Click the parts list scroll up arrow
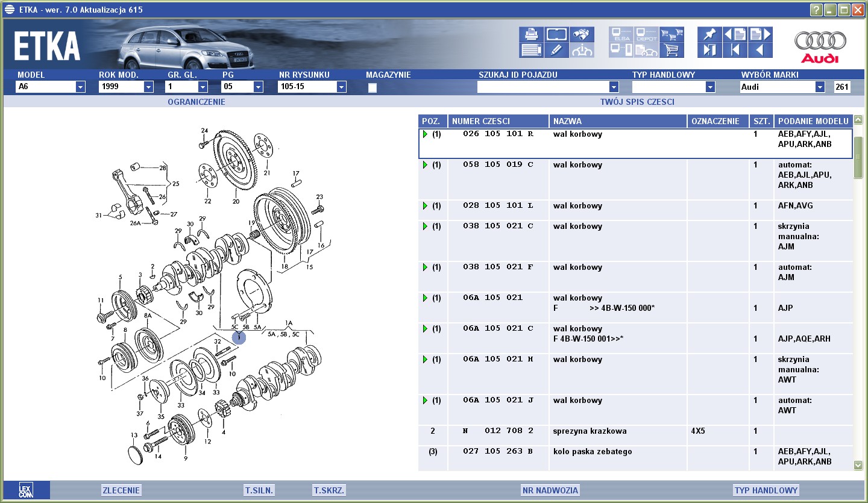868x503 pixels. click(858, 120)
